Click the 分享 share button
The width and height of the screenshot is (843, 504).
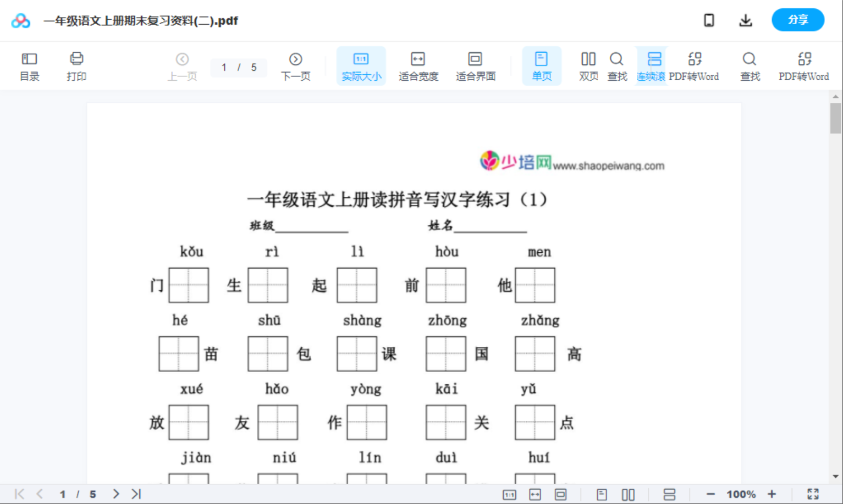tap(798, 20)
